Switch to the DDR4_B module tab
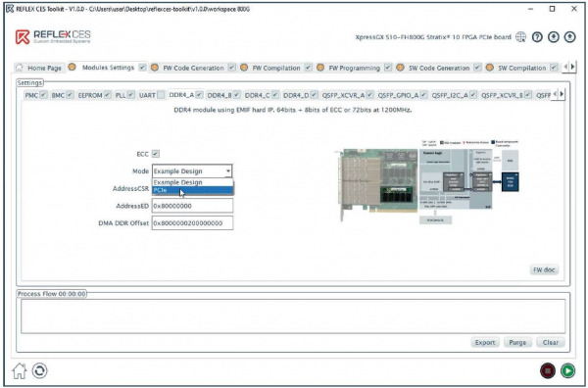588x388 pixels. [x=220, y=95]
